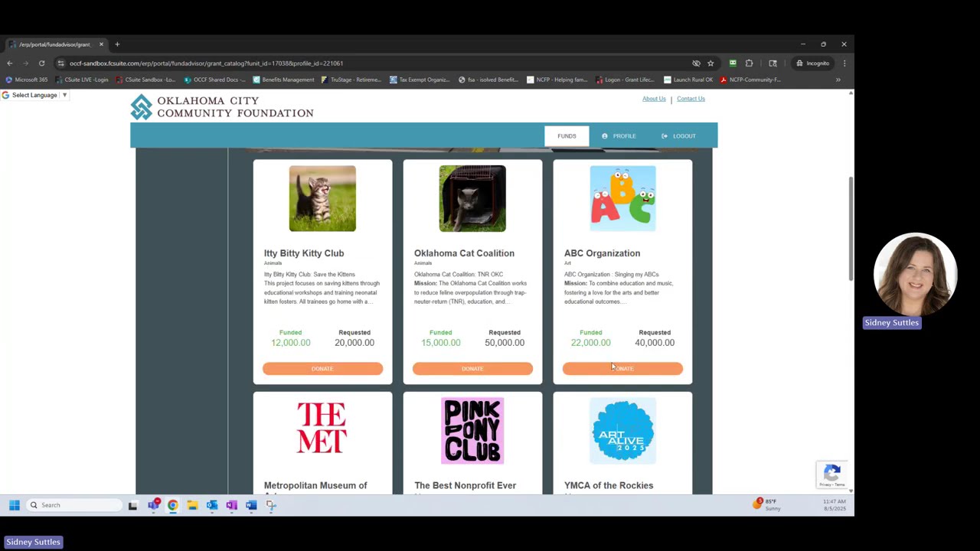
Task: Open the Profile menu item
Action: coord(619,136)
